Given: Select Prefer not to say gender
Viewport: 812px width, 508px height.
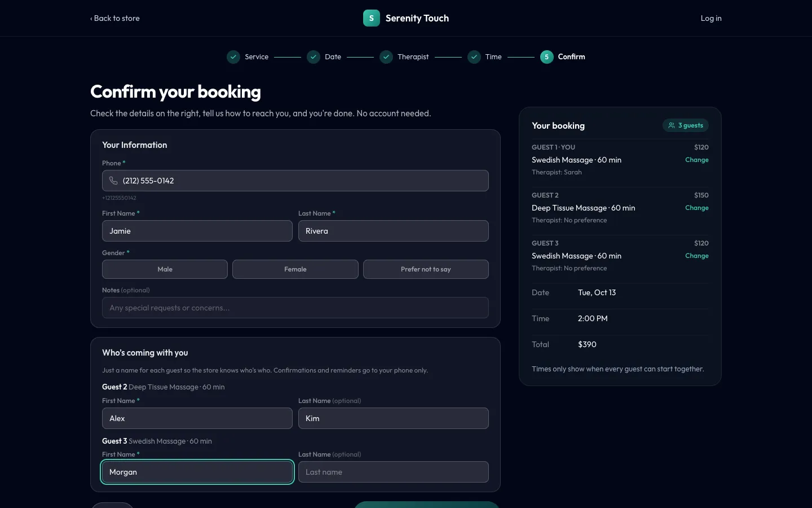Looking at the screenshot, I should click(x=426, y=269).
